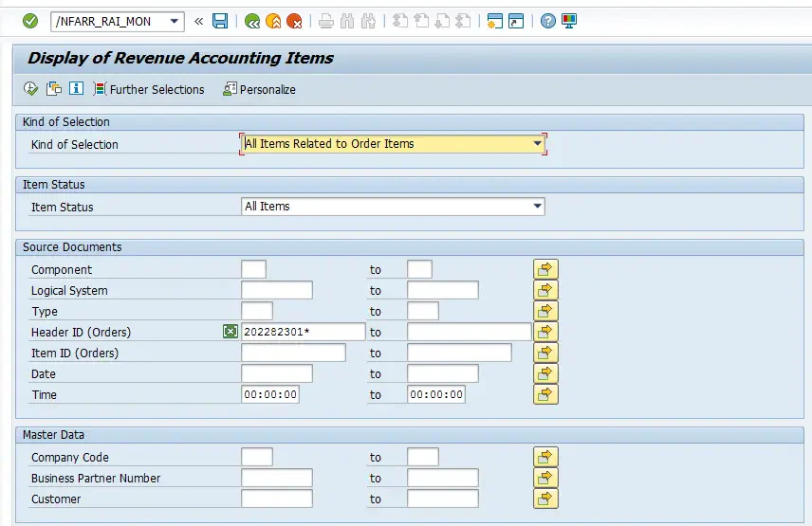Click the Header ID field with 202282301*
The height and width of the screenshot is (526, 812).
click(x=303, y=332)
